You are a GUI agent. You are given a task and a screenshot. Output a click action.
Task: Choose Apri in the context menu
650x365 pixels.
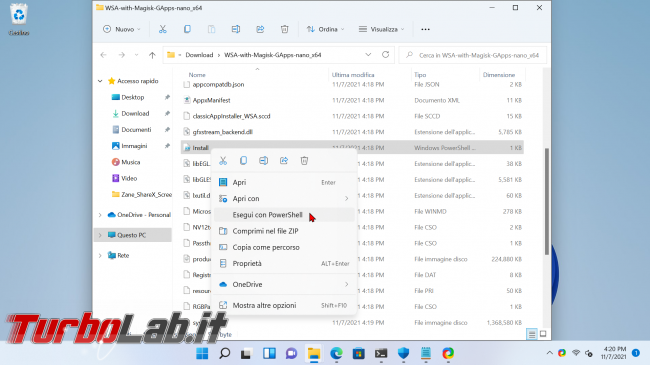(x=284, y=182)
